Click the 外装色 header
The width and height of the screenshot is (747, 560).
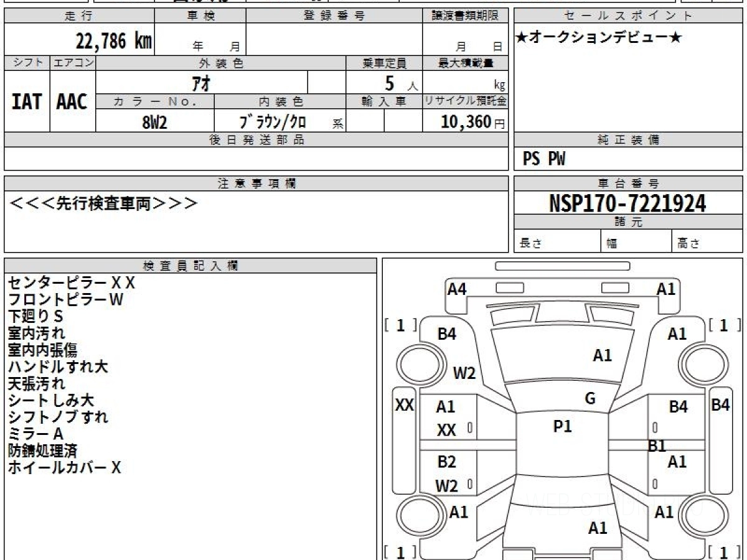coord(221,63)
